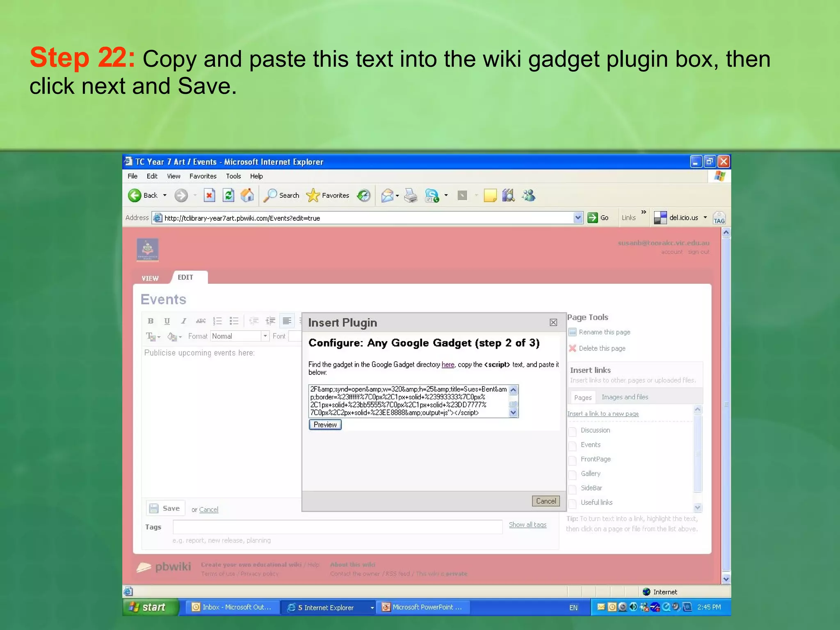The image size is (840, 630).
Task: Click the Refresh page icon
Action: 228,196
